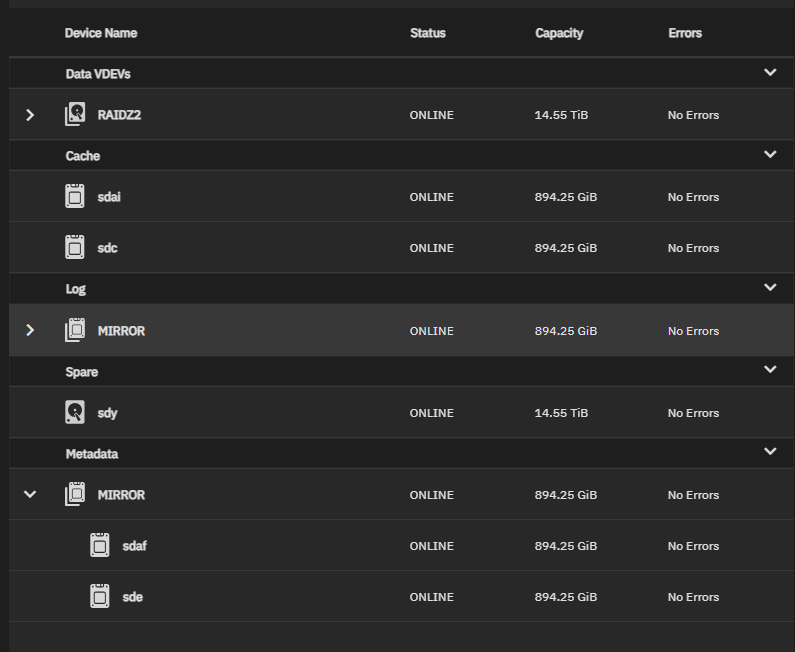Image resolution: width=795 pixels, height=652 pixels.
Task: Collapse the Cache section chevron
Action: (770, 155)
